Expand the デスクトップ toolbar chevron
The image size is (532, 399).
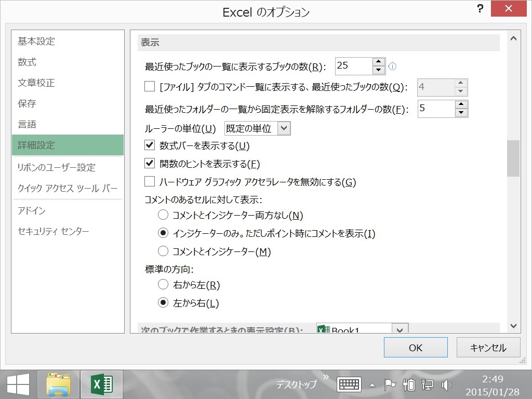326,377
